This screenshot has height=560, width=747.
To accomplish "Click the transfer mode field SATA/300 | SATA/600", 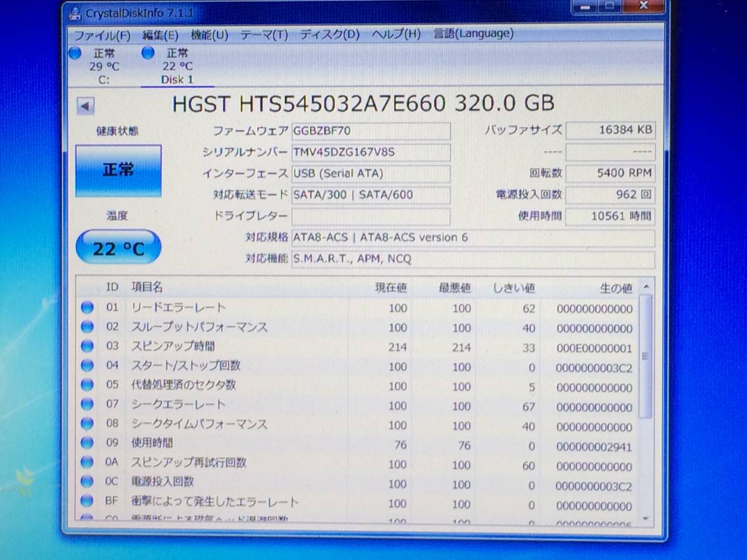I will click(x=371, y=195).
